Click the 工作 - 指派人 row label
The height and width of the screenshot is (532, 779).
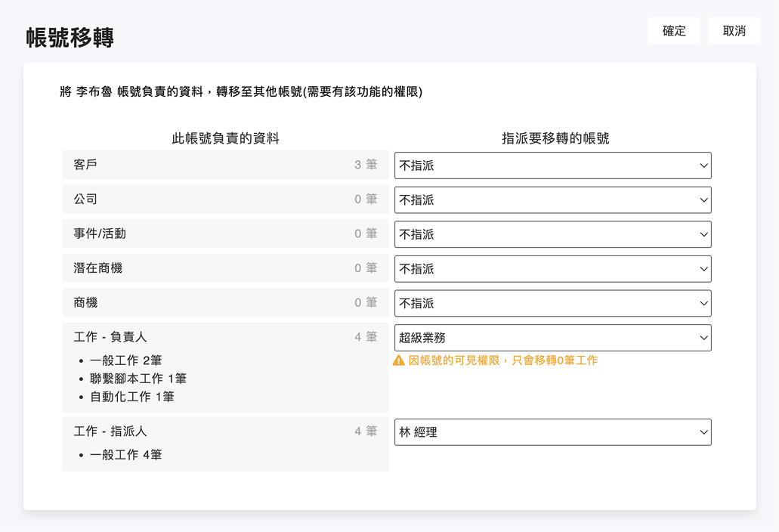(x=110, y=431)
